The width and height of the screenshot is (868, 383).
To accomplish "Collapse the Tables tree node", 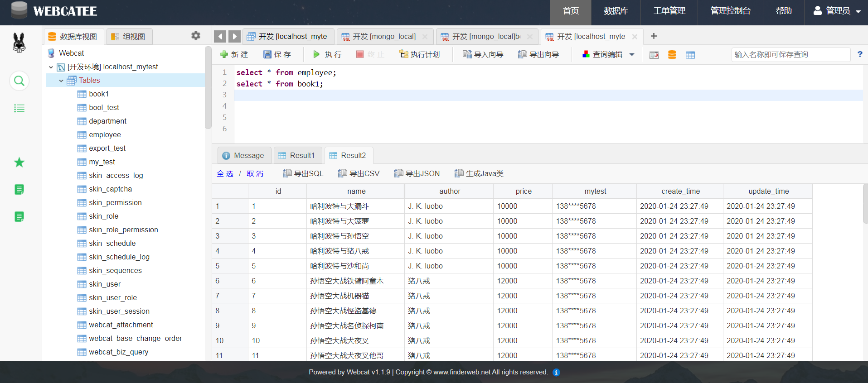I will click(61, 81).
